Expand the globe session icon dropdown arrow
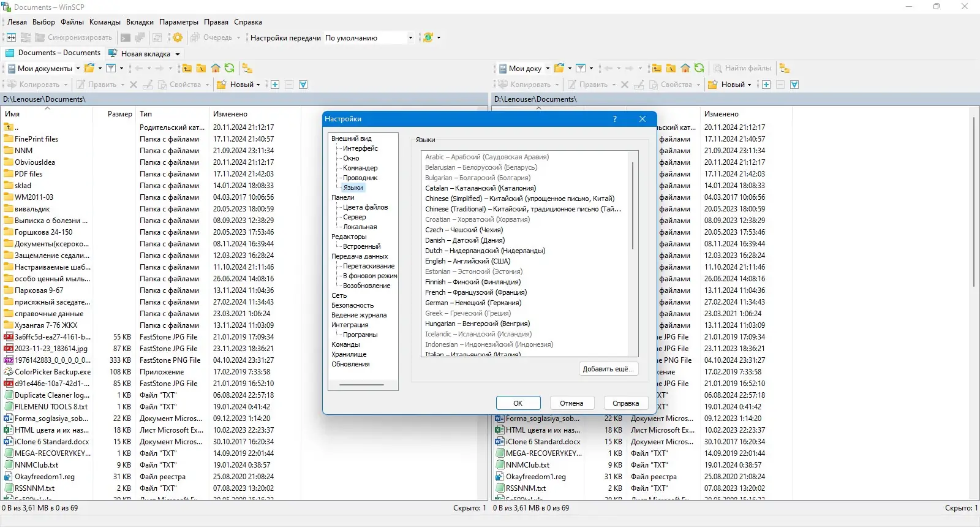The height and width of the screenshot is (527, 980). click(439, 38)
